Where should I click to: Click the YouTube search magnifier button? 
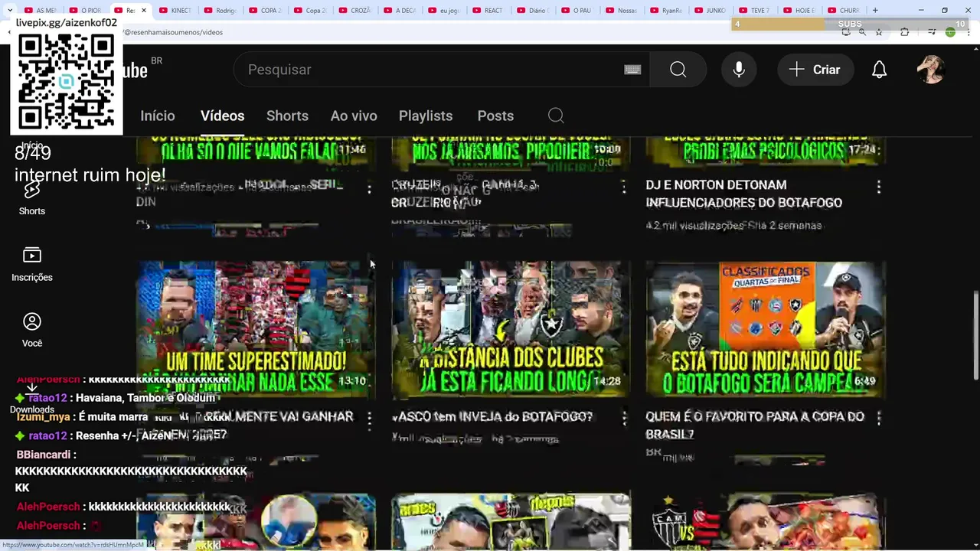tap(678, 70)
